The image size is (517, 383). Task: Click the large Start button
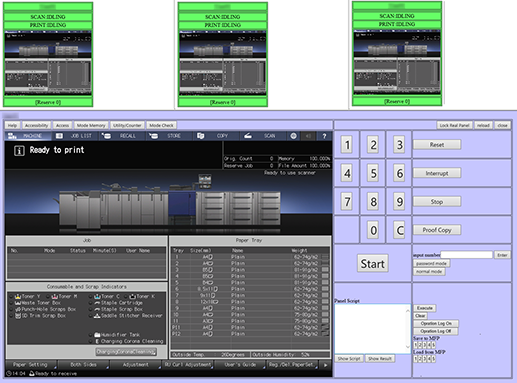373,264
